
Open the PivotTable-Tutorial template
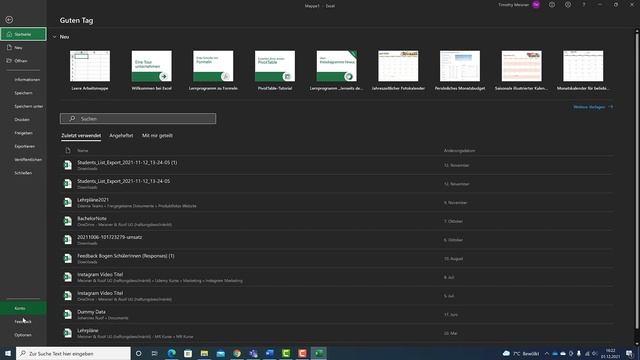[x=275, y=70]
